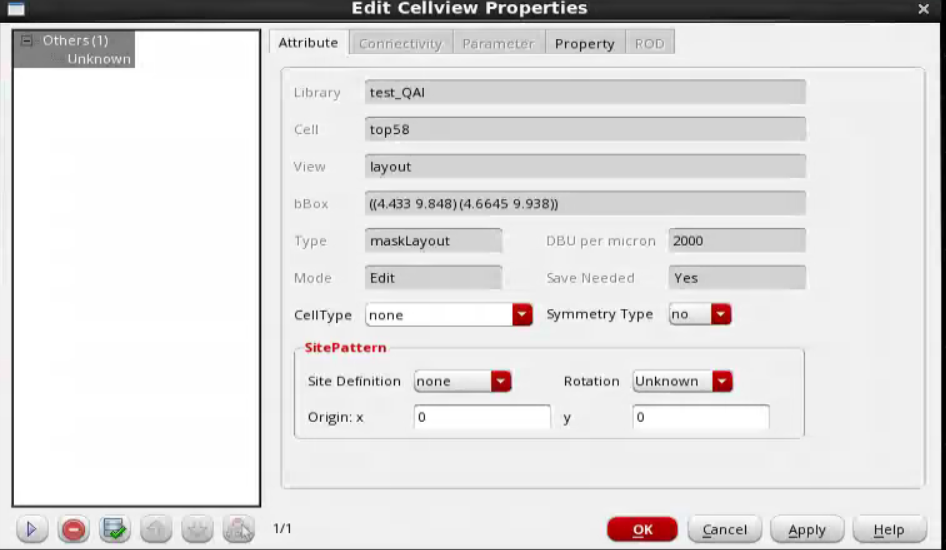Expand the Site Definition dropdown
This screenshot has width=946, height=550.
pyautogui.click(x=501, y=382)
